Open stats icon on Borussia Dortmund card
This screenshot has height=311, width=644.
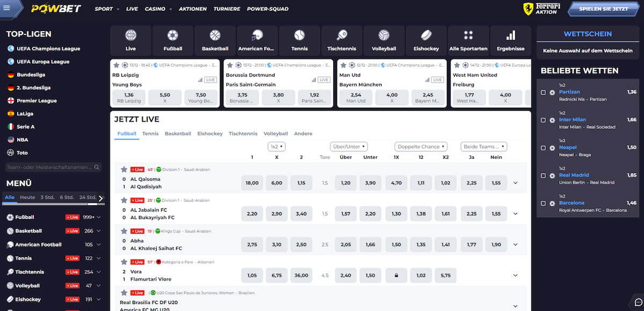coord(314,79)
